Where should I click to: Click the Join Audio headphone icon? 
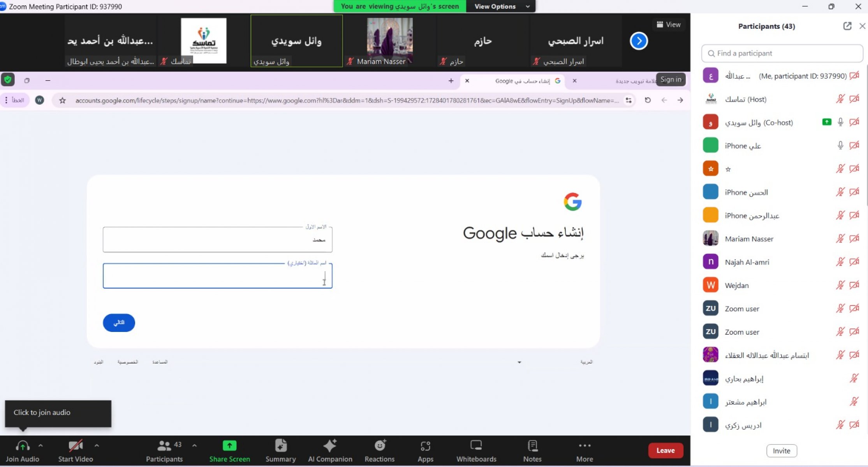[23, 445]
